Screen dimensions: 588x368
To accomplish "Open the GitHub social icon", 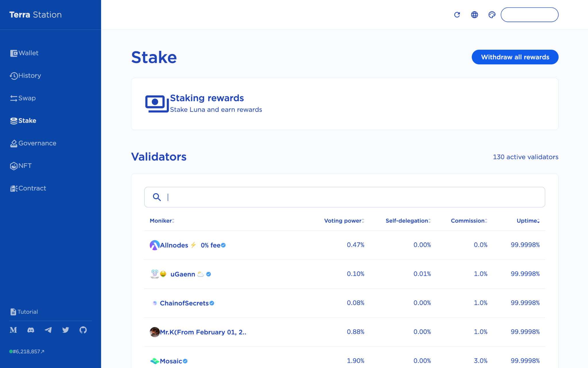I will pyautogui.click(x=83, y=330).
